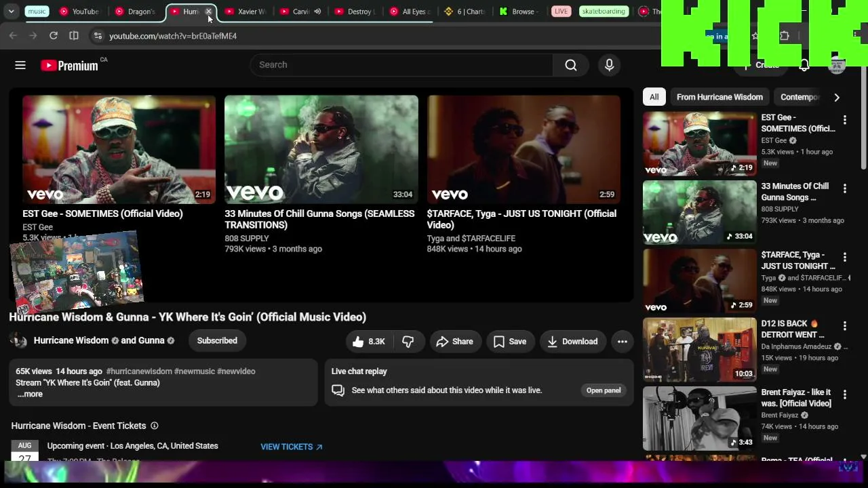Switch to the YouTube browser tab
The height and width of the screenshot is (488, 868).
[x=79, y=12]
